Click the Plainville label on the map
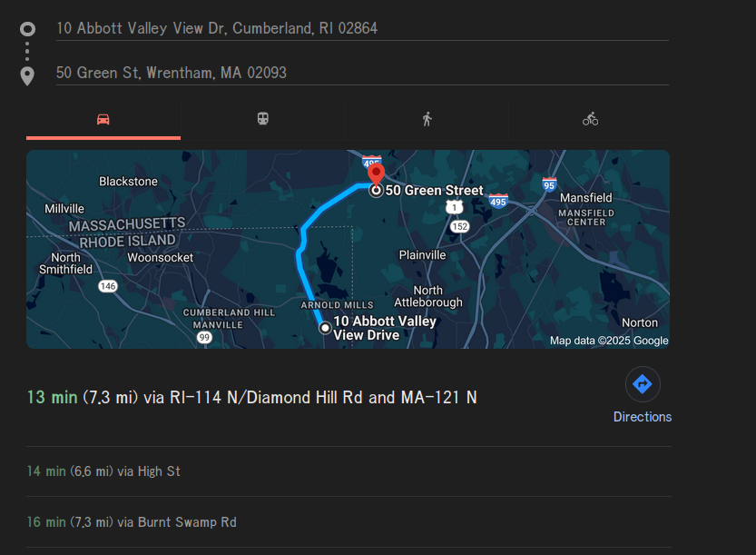The image size is (756, 555). pyautogui.click(x=422, y=255)
